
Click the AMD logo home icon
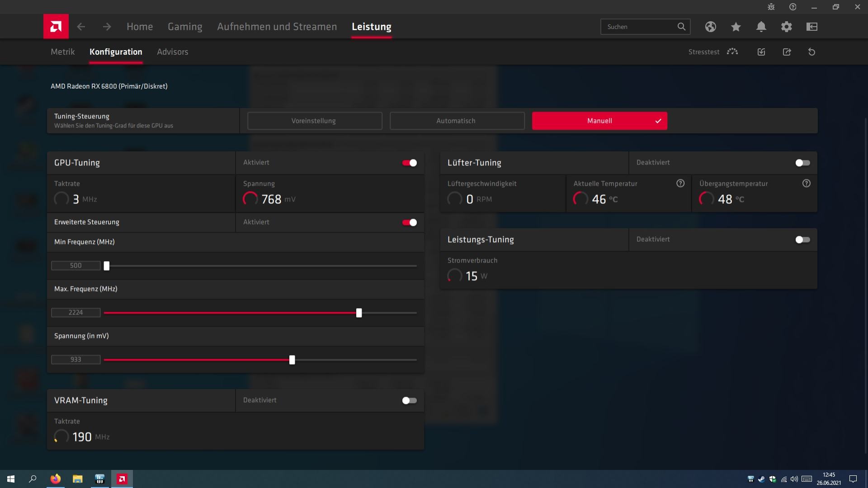(x=56, y=26)
